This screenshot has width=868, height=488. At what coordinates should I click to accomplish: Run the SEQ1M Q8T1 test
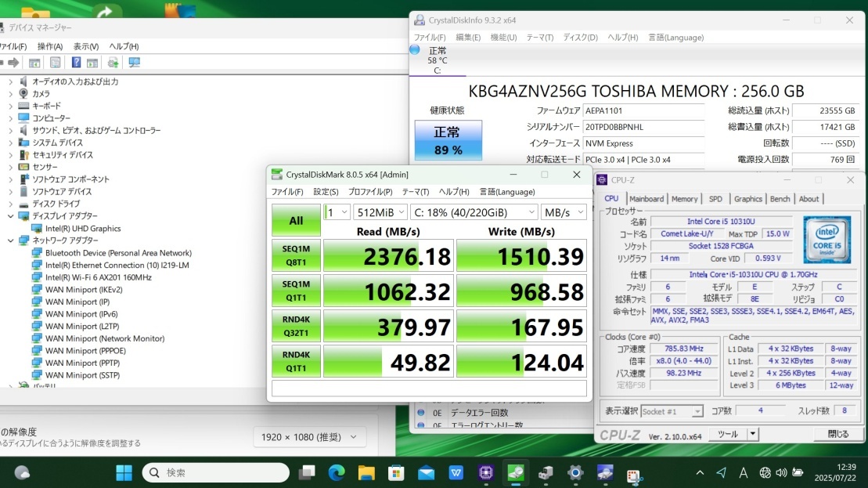click(x=296, y=255)
